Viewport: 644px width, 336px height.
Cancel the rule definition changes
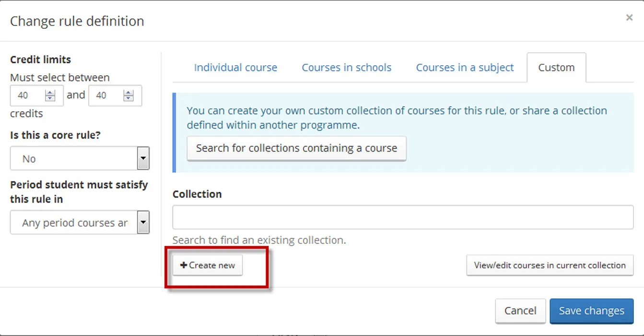[520, 311]
